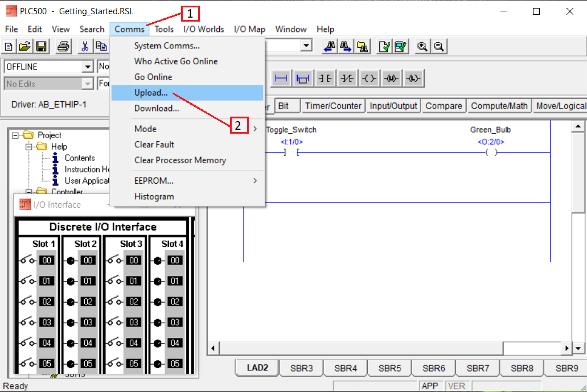This screenshot has width=587, height=392.
Task: Choose Upload from Comms menu
Action: click(x=187, y=93)
